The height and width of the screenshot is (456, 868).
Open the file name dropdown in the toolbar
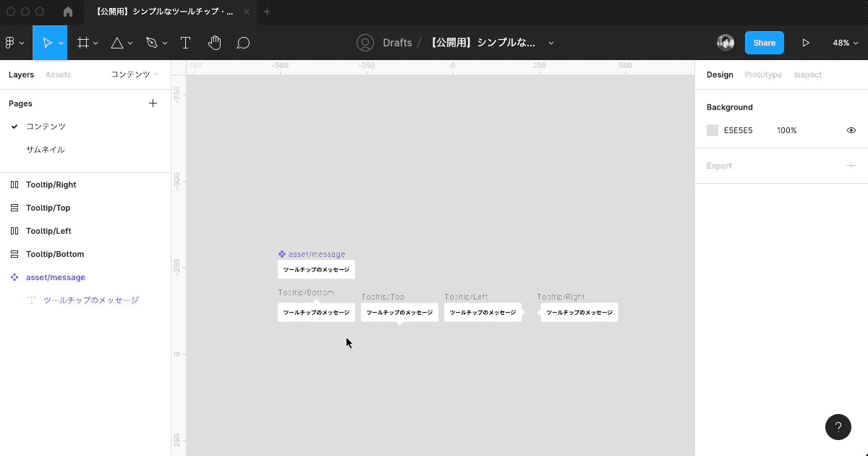551,43
